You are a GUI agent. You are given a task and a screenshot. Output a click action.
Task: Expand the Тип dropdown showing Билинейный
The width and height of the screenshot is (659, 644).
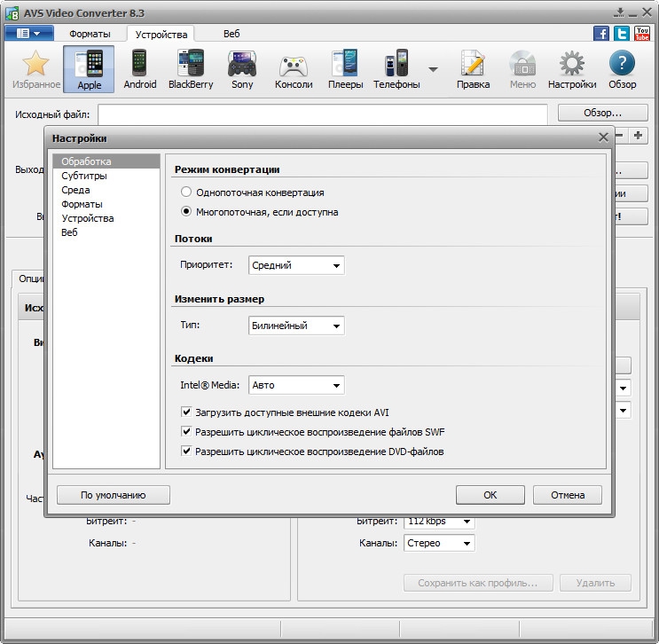[296, 326]
